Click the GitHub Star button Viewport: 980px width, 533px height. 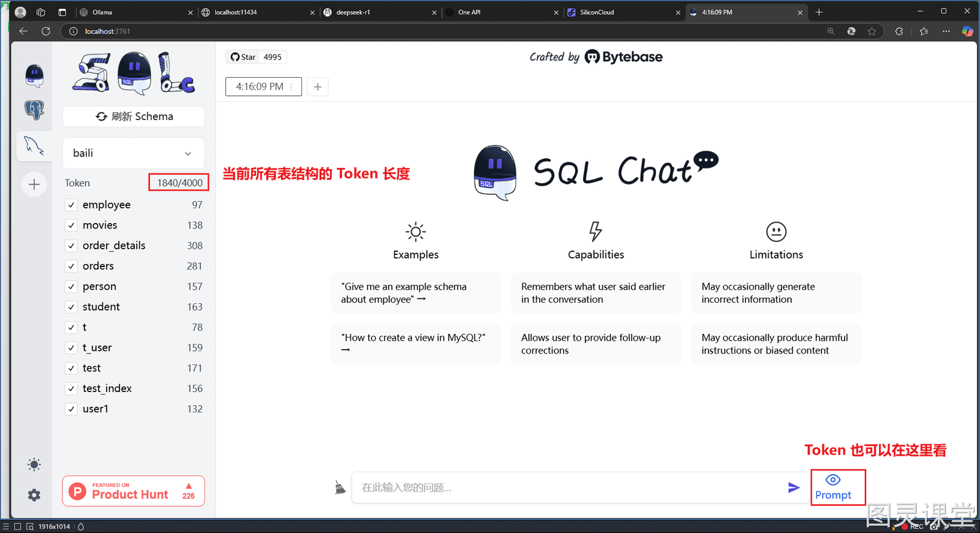243,57
